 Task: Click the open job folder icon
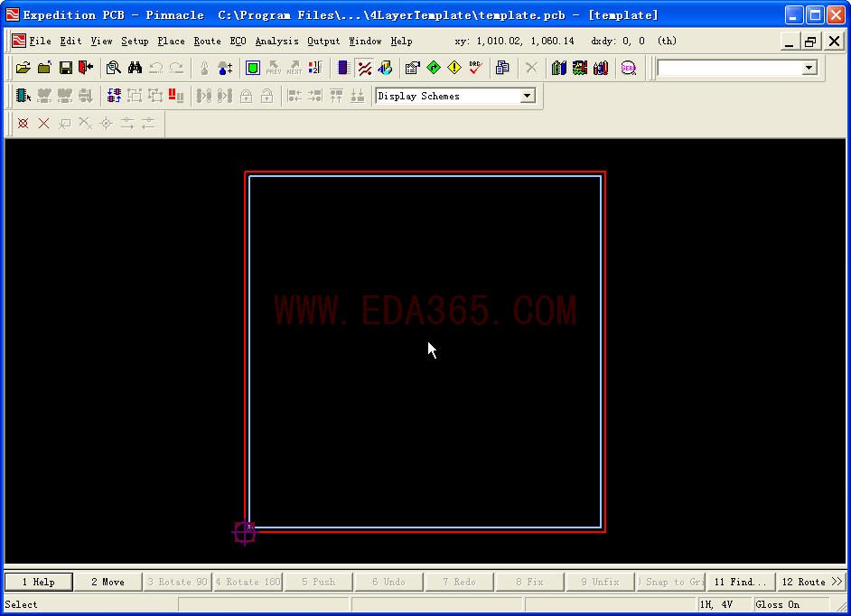[x=44, y=68]
